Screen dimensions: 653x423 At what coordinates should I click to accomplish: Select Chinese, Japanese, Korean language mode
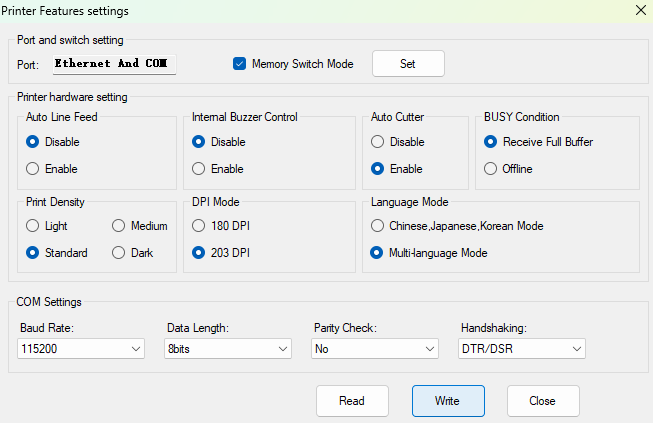pyautogui.click(x=378, y=226)
